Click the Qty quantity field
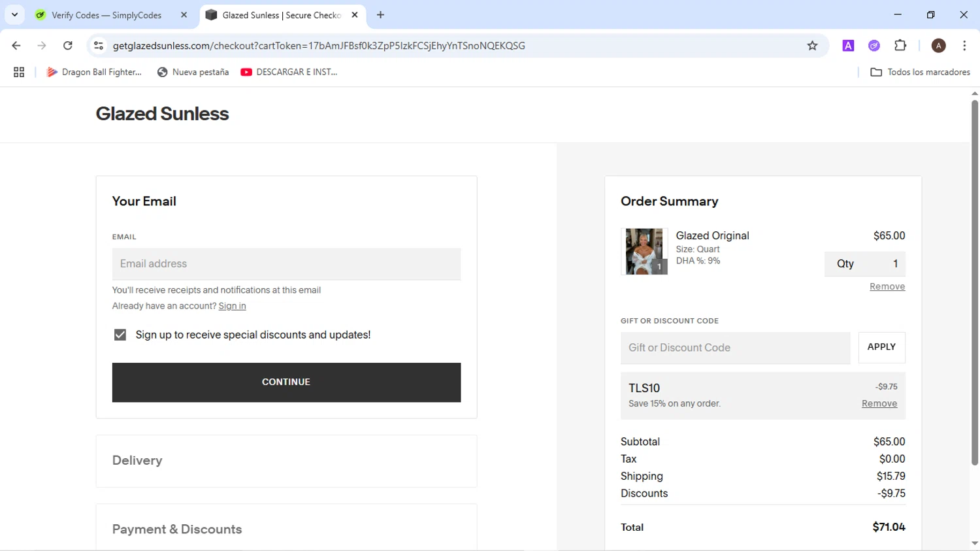The image size is (980, 551). (x=865, y=264)
